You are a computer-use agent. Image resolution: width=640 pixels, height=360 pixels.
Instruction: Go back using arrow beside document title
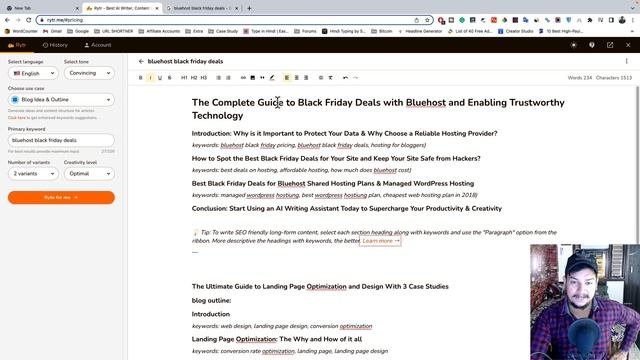[x=141, y=61]
